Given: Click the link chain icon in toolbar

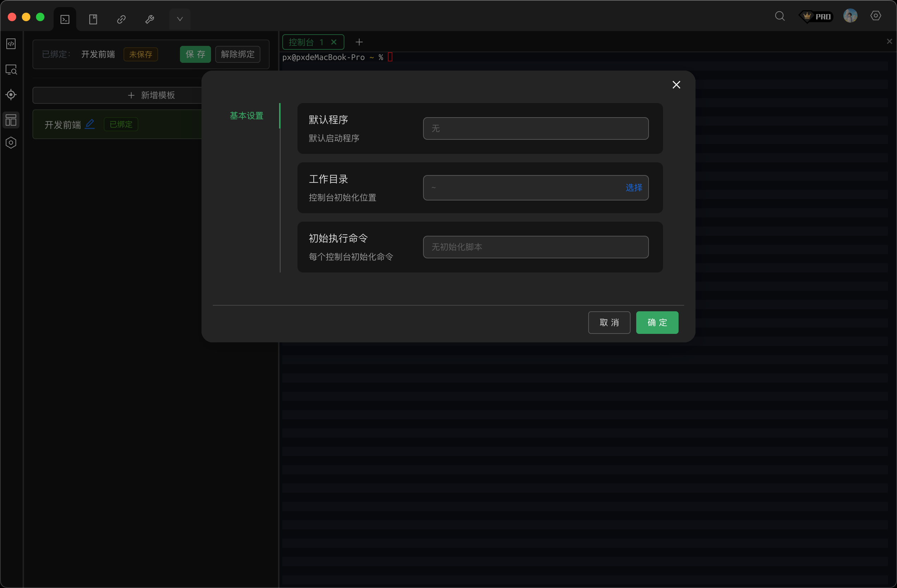Looking at the screenshot, I should click(x=121, y=19).
